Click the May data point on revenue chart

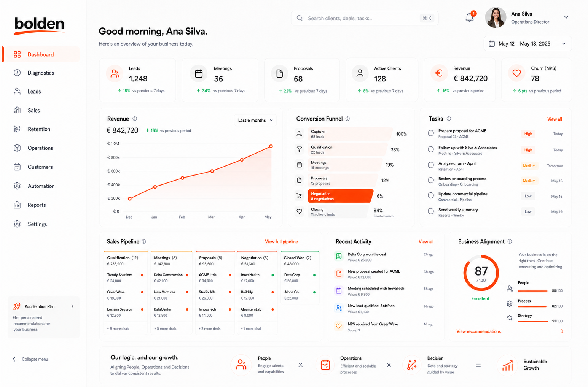tap(271, 146)
